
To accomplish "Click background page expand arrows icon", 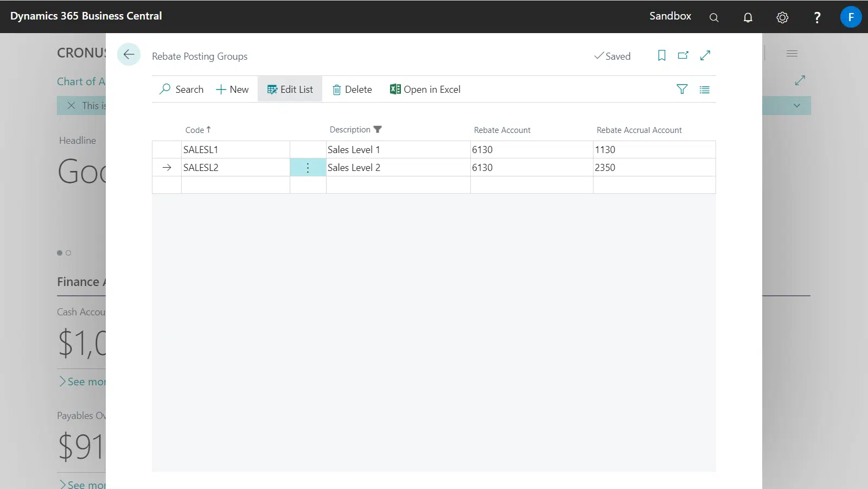I will coord(800,80).
